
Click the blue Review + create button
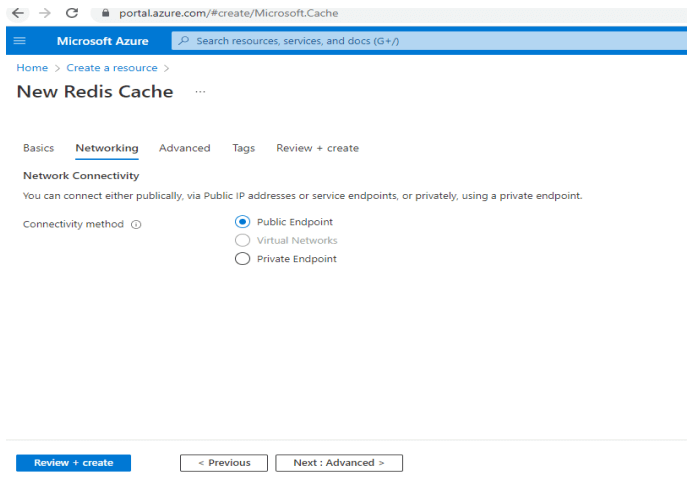click(x=74, y=463)
